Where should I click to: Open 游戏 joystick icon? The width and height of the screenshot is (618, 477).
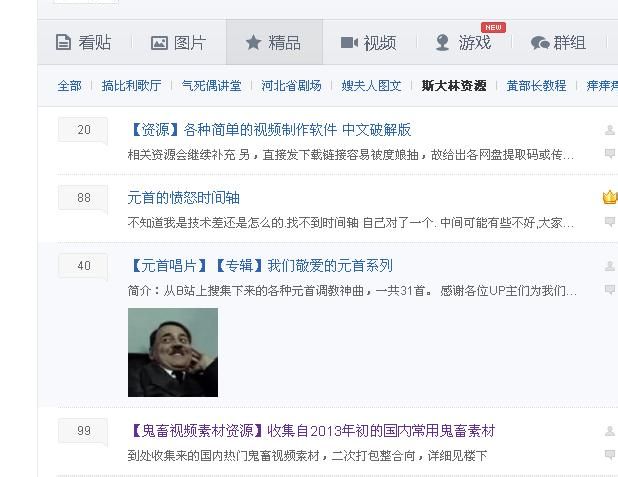(443, 43)
